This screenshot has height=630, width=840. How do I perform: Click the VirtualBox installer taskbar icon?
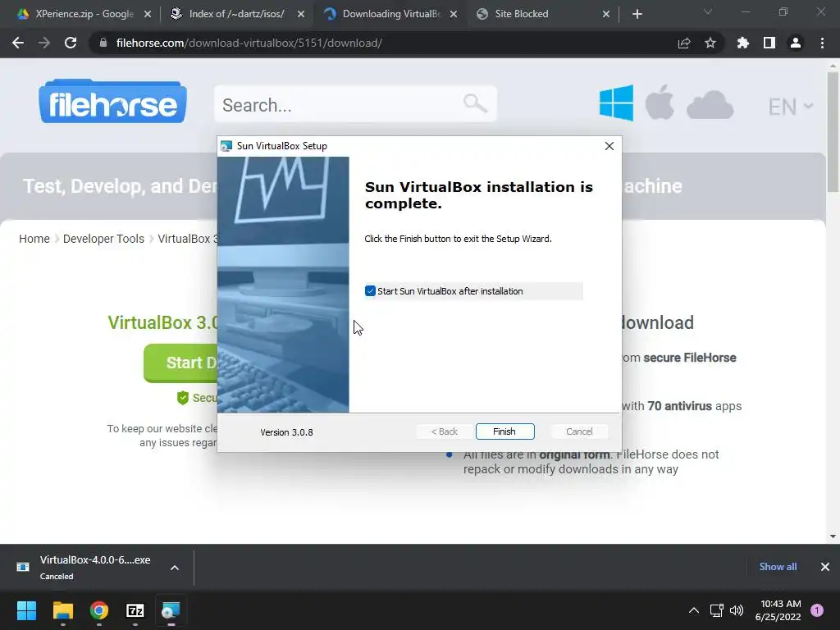tap(171, 610)
